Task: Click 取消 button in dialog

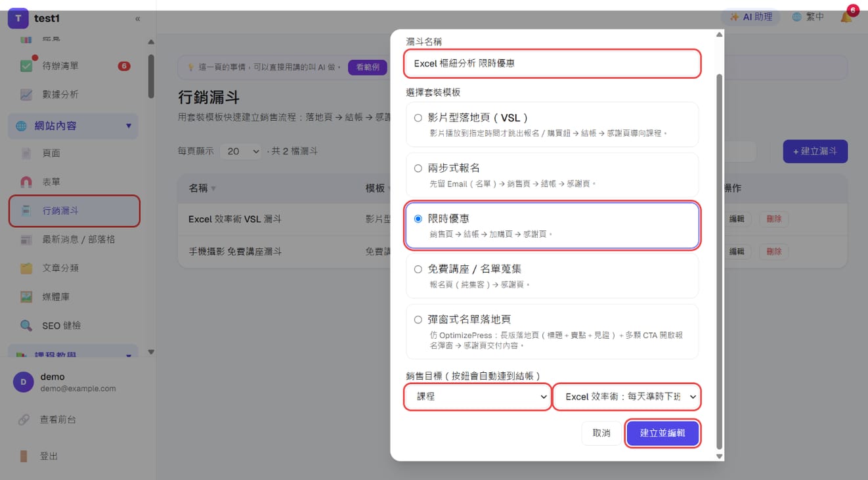Action: [x=601, y=433]
